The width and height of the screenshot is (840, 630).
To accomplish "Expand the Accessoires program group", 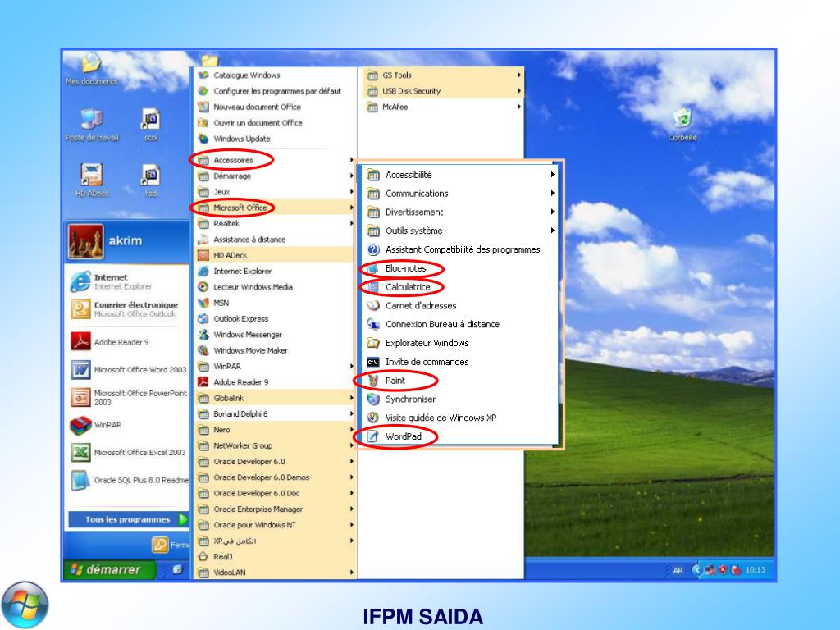I will coord(275,160).
